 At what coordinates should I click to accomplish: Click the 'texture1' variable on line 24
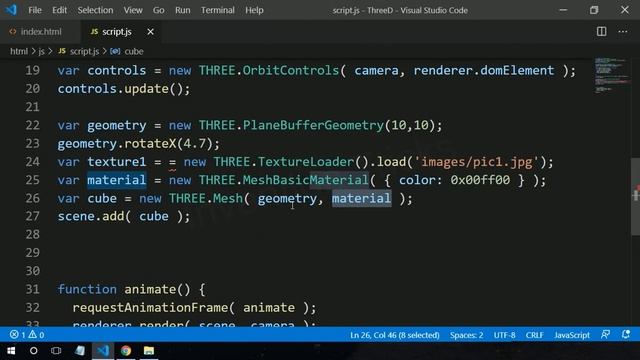pyautogui.click(x=116, y=162)
